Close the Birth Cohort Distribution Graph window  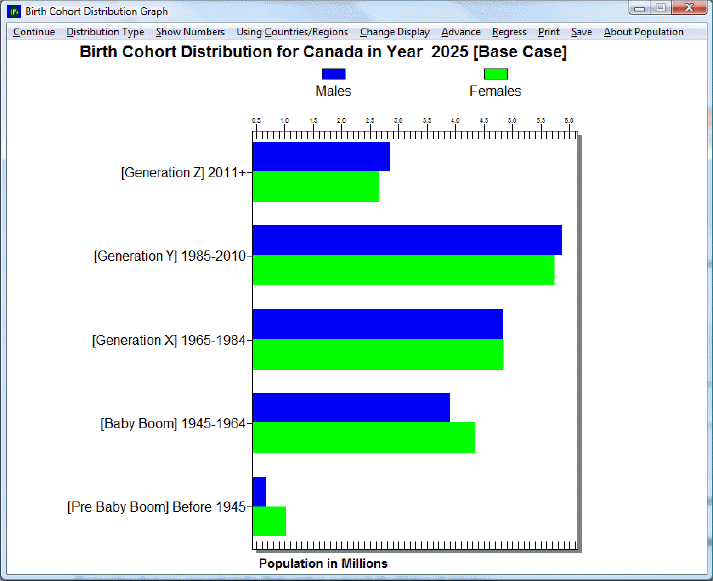pos(689,8)
